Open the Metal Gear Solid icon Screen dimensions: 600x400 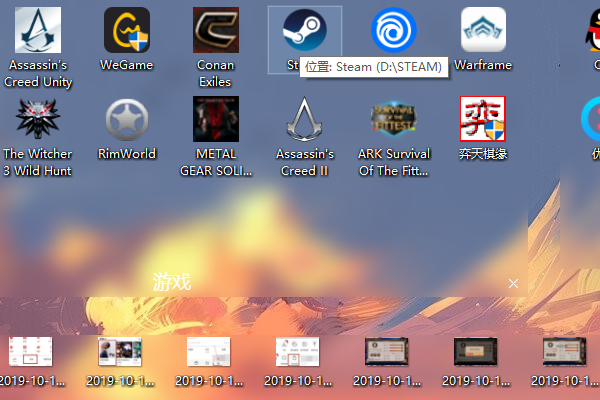pos(215,120)
